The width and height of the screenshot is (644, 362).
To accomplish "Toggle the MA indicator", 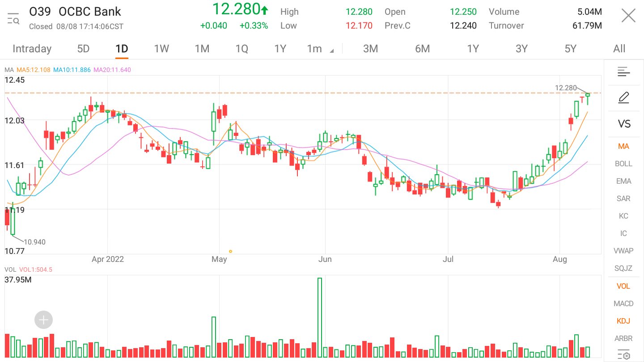I will [623, 146].
